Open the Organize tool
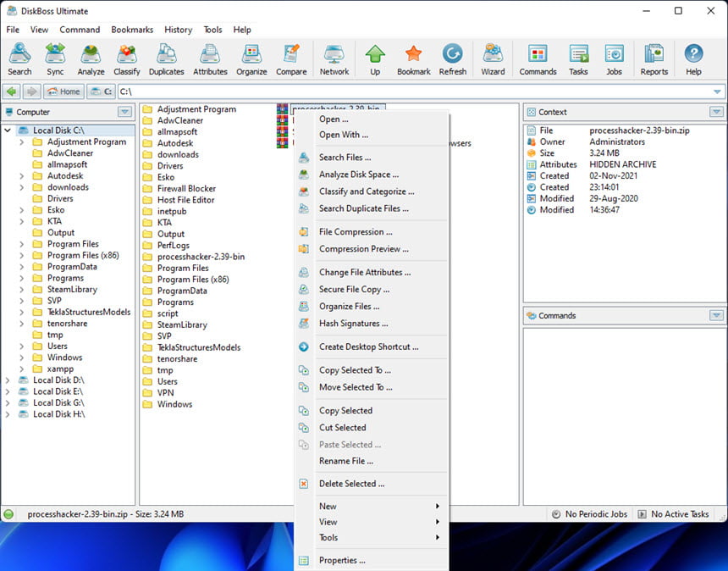The height and width of the screenshot is (571, 728). [251, 58]
